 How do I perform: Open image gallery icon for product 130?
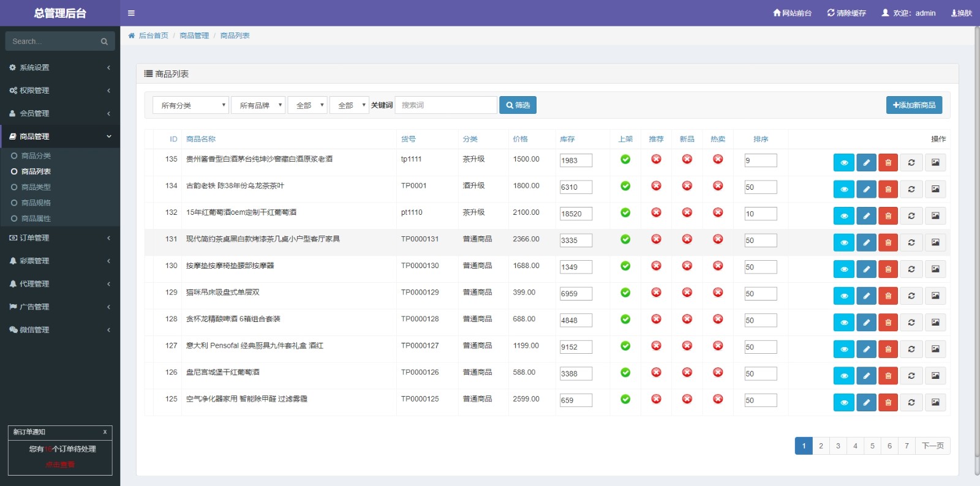935,269
